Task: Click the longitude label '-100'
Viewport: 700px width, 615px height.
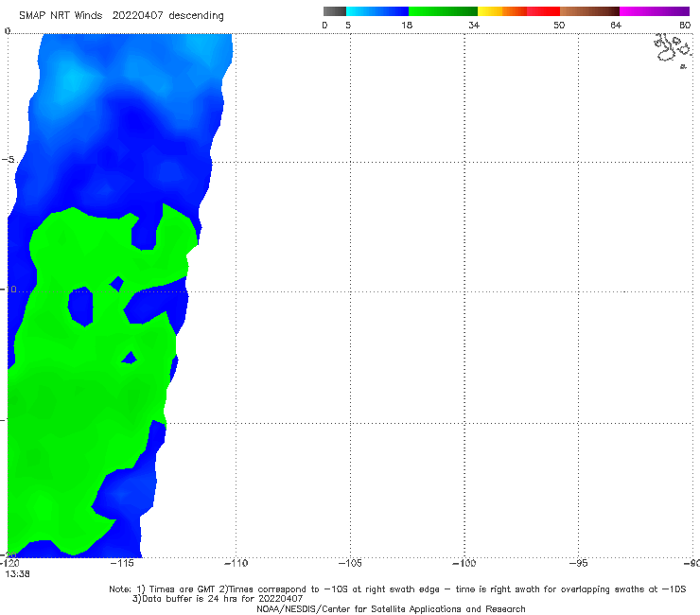Action: (x=464, y=563)
